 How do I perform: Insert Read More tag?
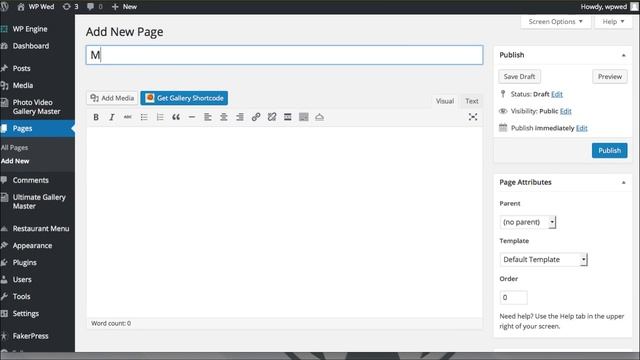pyautogui.click(x=288, y=117)
